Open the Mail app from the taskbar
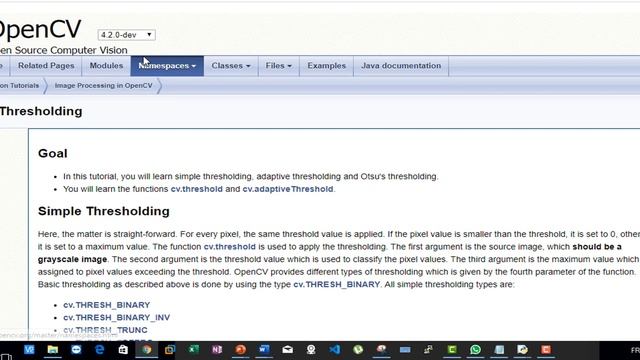Viewport: 640px width, 360px height. tap(287, 350)
